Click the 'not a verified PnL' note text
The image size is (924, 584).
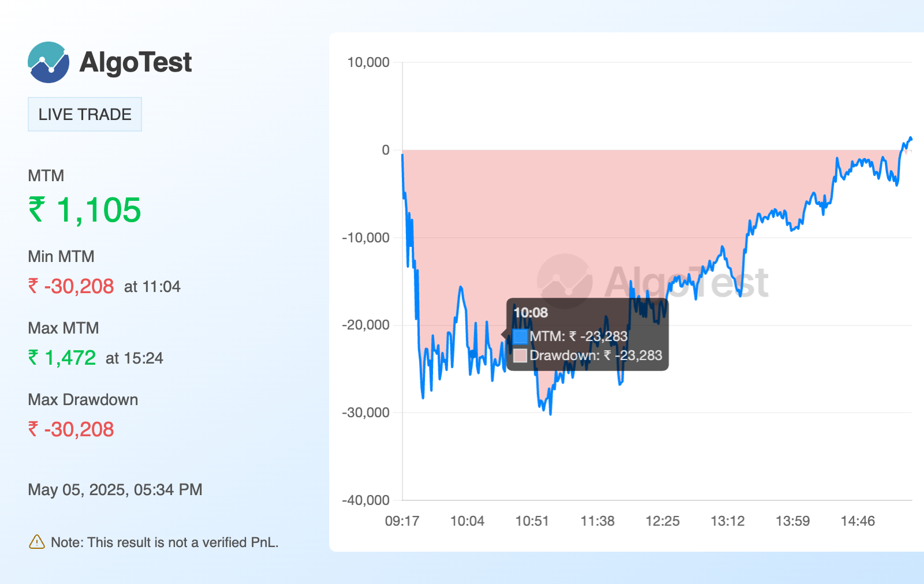click(165, 542)
